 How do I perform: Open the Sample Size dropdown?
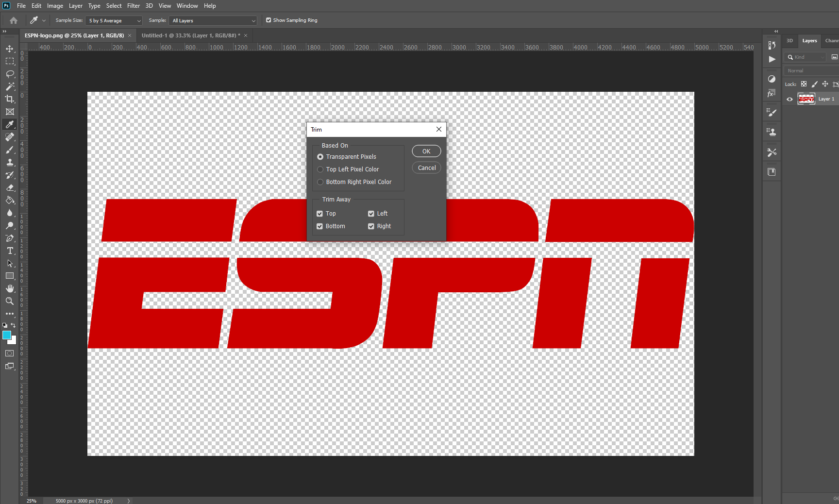coord(114,20)
